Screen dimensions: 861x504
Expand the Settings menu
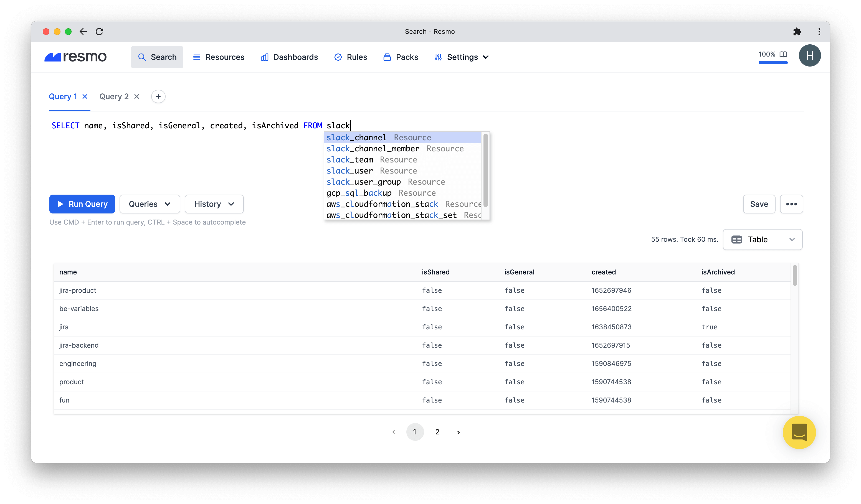[462, 57]
